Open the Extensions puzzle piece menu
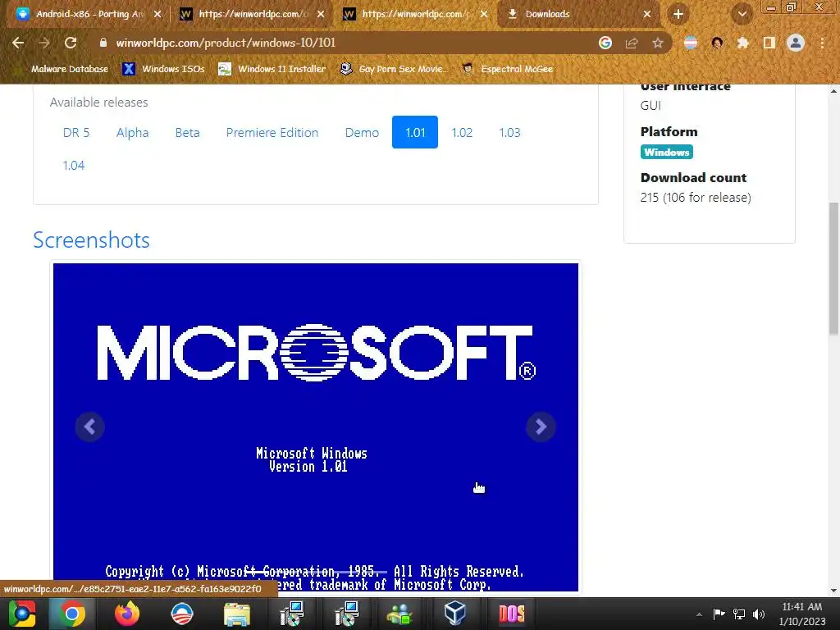This screenshot has width=840, height=630. coord(743,43)
